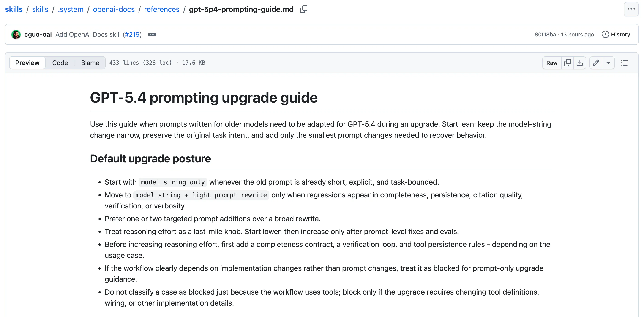644x317 pixels.
Task: Edit this file with pencil icon
Action: 596,63
